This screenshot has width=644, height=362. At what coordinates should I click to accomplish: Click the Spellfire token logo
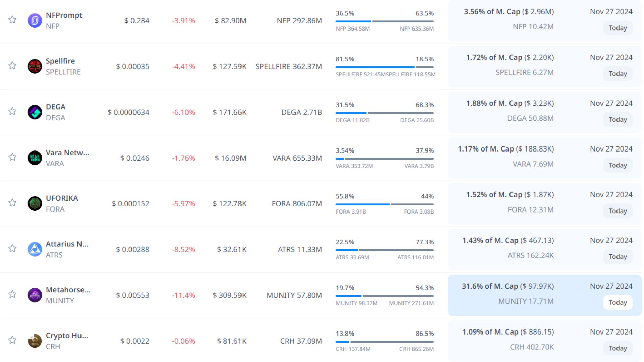tap(35, 66)
